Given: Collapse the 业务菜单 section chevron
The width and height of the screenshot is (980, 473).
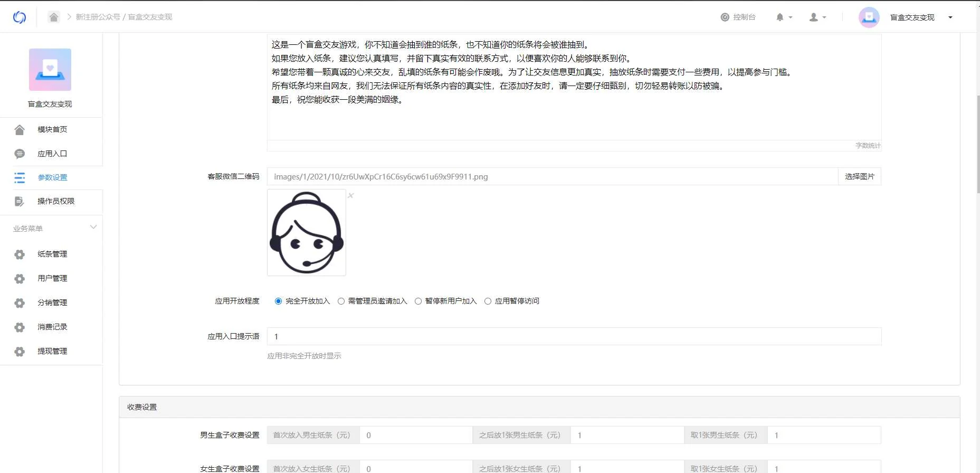Looking at the screenshot, I should pos(93,228).
